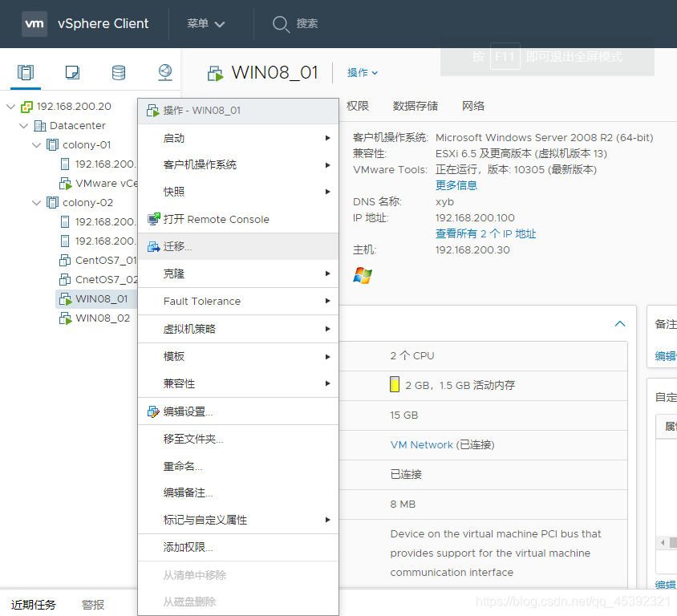This screenshot has height=616, width=677.
Task: Switch to the 权限 tab
Action: [358, 106]
